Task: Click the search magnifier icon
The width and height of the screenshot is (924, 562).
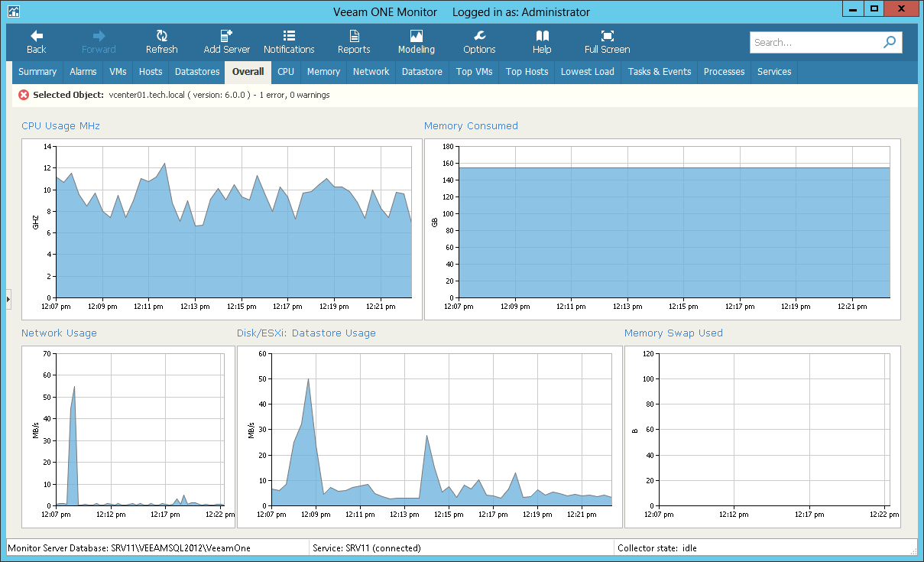Action: tap(890, 43)
